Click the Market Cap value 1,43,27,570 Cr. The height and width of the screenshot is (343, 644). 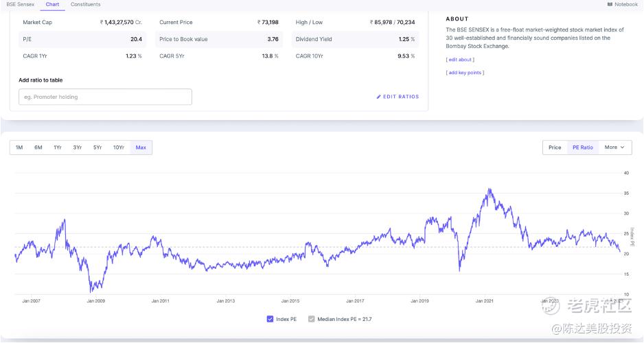click(x=121, y=22)
